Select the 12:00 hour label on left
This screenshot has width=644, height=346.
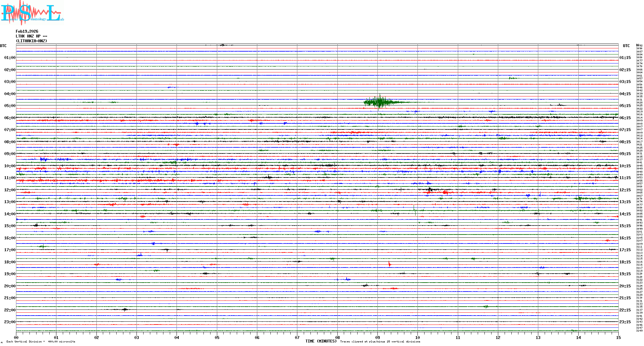coord(10,190)
